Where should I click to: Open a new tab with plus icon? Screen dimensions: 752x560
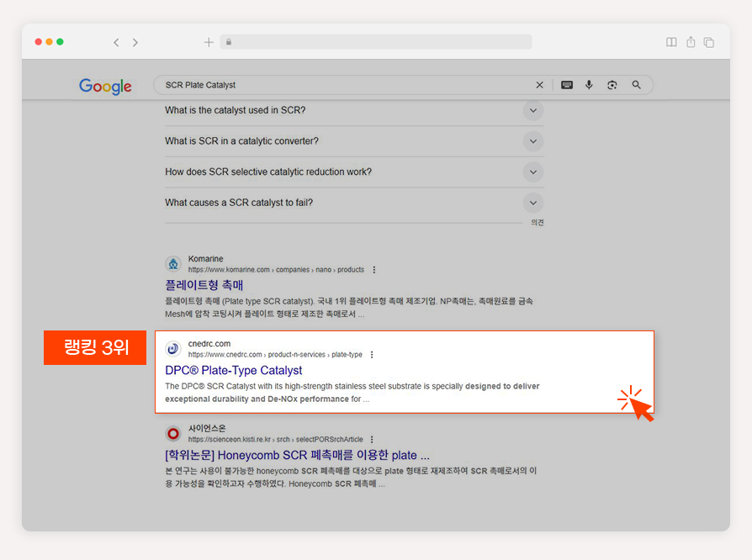coord(209,42)
